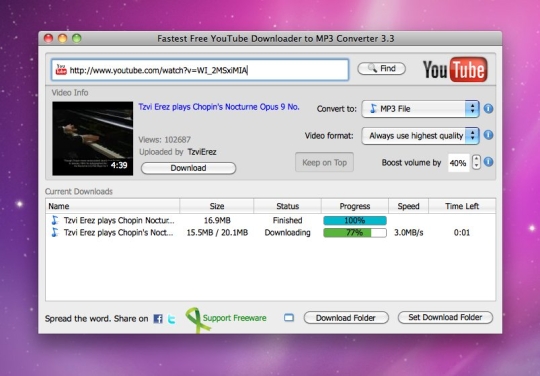The height and width of the screenshot is (376, 540).
Task: Click the Downloading status cell
Action: point(288,233)
